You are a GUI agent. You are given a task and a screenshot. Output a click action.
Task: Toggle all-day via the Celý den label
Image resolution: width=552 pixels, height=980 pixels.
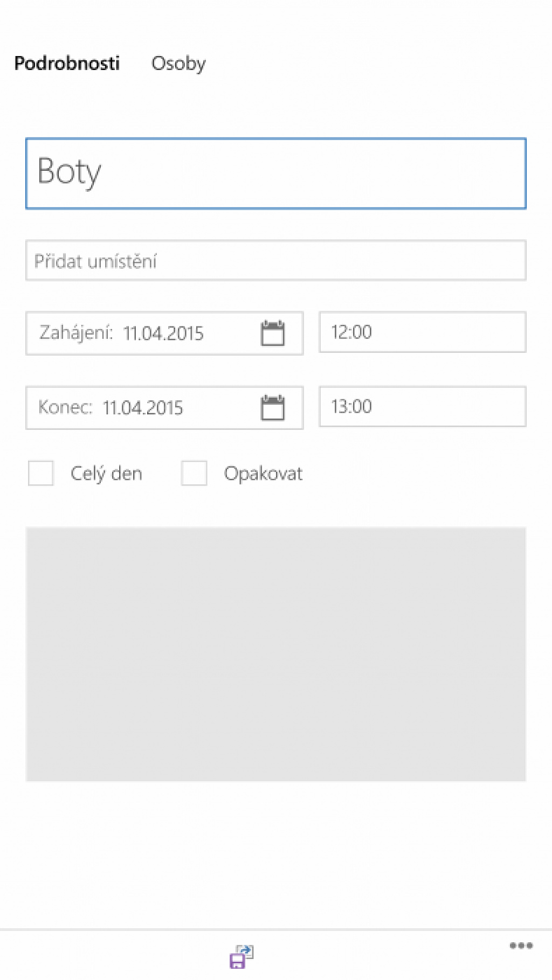(x=106, y=474)
